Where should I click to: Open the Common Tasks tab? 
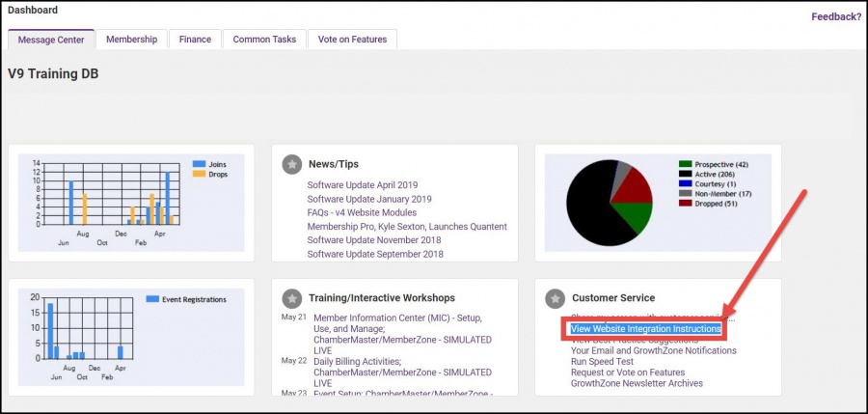pos(264,40)
